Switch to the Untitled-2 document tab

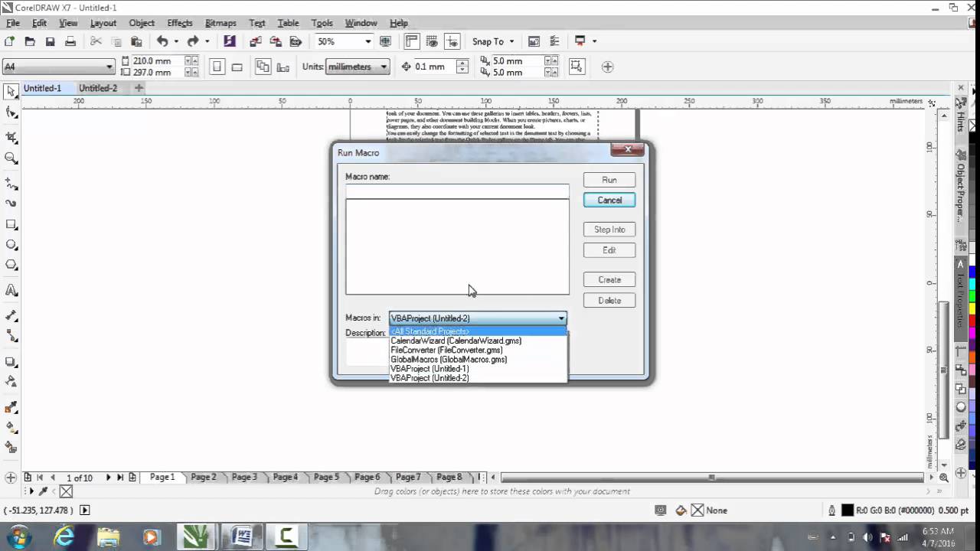[x=98, y=88]
